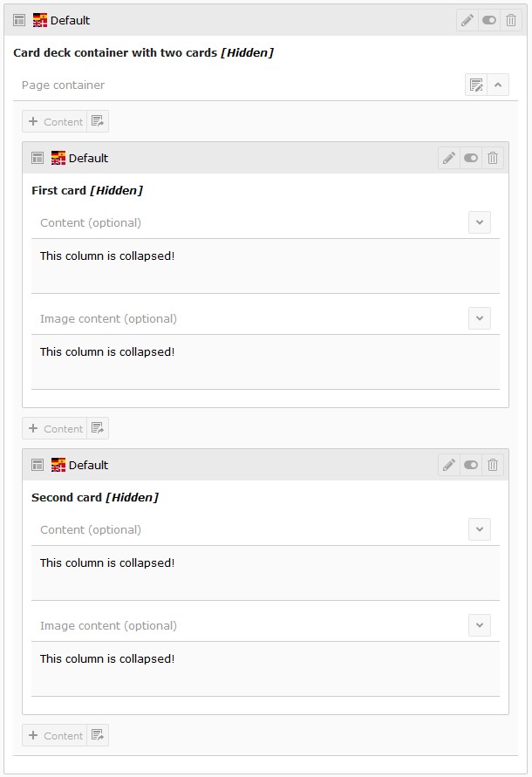Click Page container edit column icon

point(476,85)
